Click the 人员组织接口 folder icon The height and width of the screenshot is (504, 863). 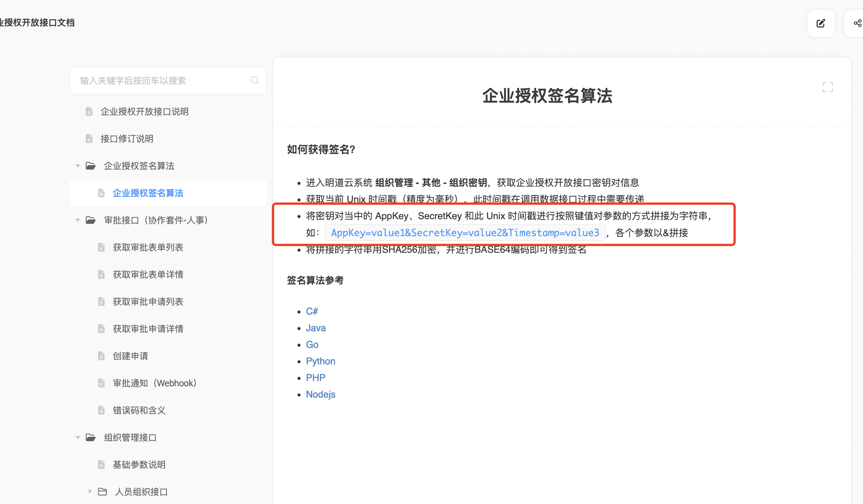tap(102, 492)
